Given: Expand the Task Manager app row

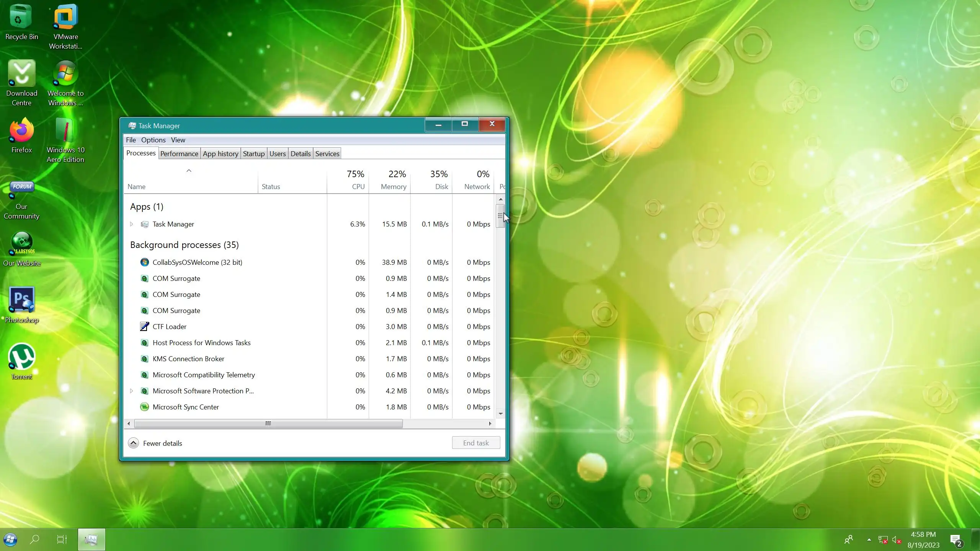Looking at the screenshot, I should [x=131, y=224].
